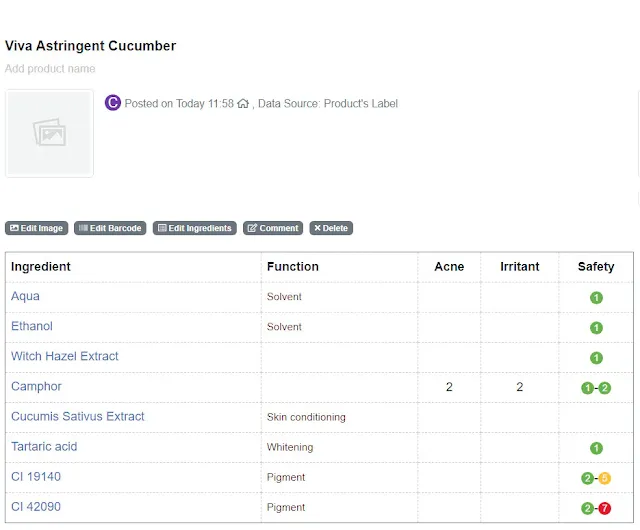Click Camphor's 1-2 safety rating badge

point(596,388)
